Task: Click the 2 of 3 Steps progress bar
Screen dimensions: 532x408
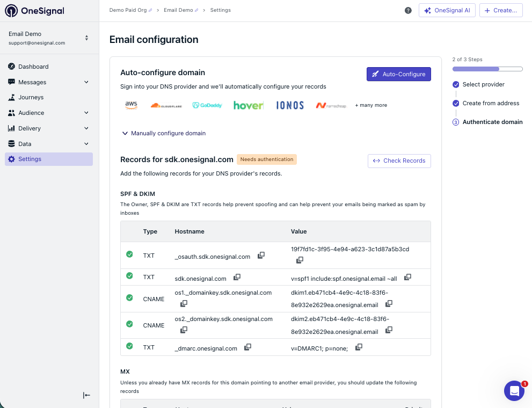Action: point(487,69)
